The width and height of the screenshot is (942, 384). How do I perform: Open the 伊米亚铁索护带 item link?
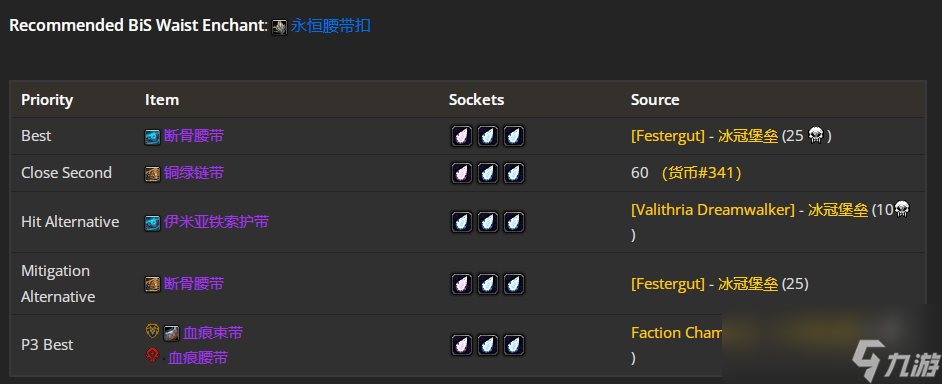(x=216, y=222)
